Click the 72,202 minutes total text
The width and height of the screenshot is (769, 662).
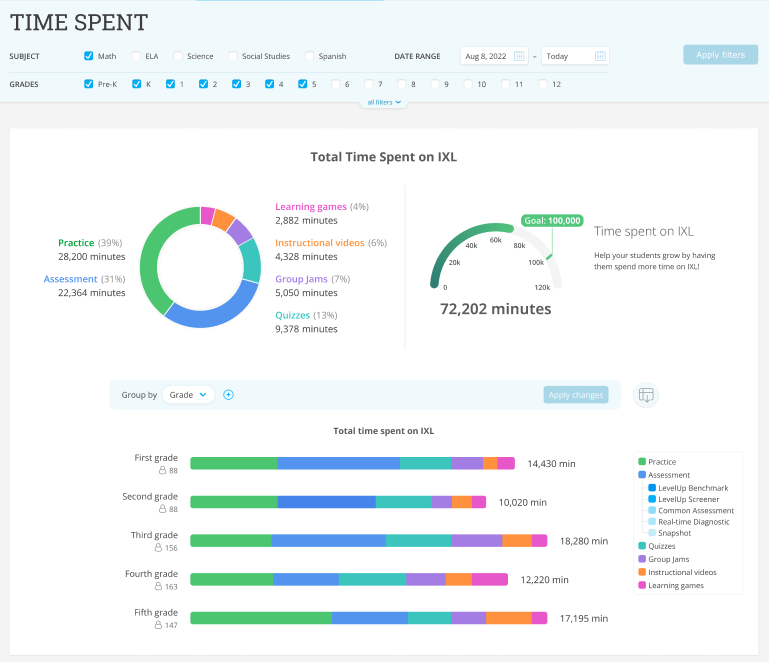[496, 309]
